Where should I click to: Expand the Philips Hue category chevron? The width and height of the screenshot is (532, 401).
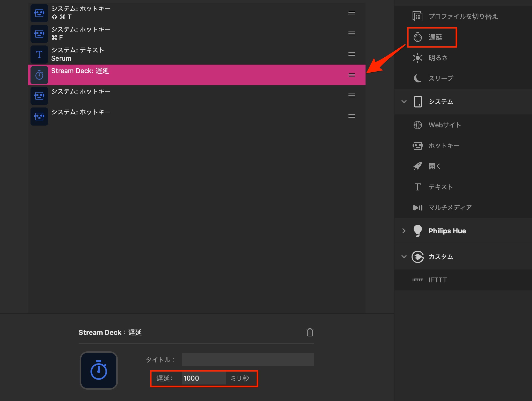point(404,231)
